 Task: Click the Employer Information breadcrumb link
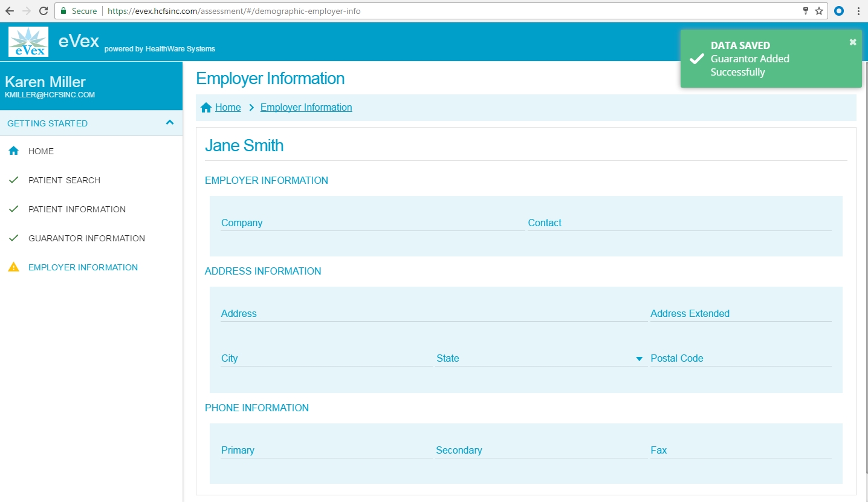pyautogui.click(x=306, y=108)
